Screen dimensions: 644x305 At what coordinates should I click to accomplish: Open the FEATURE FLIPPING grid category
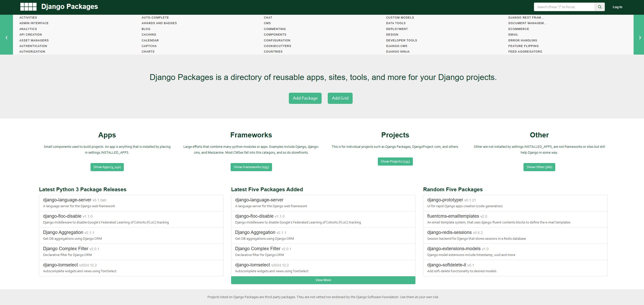point(524,46)
